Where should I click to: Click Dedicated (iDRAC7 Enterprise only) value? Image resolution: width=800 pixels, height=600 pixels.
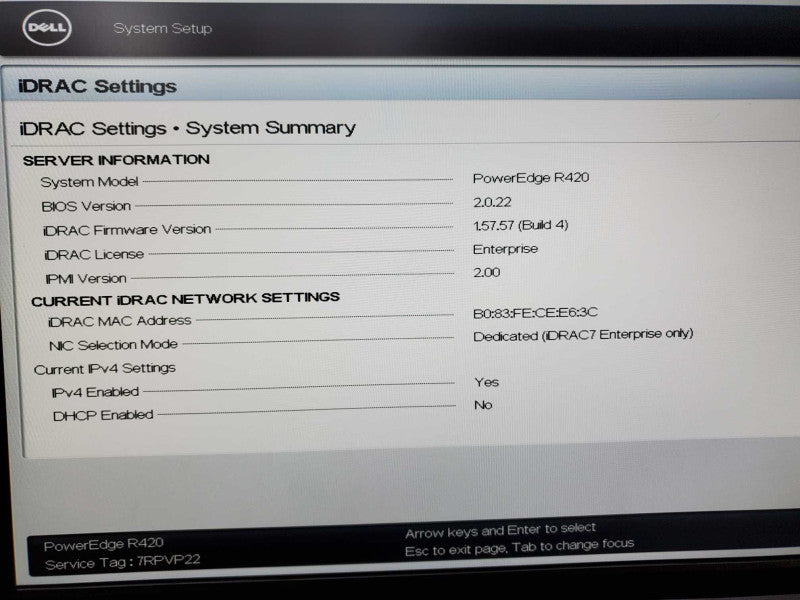point(583,335)
